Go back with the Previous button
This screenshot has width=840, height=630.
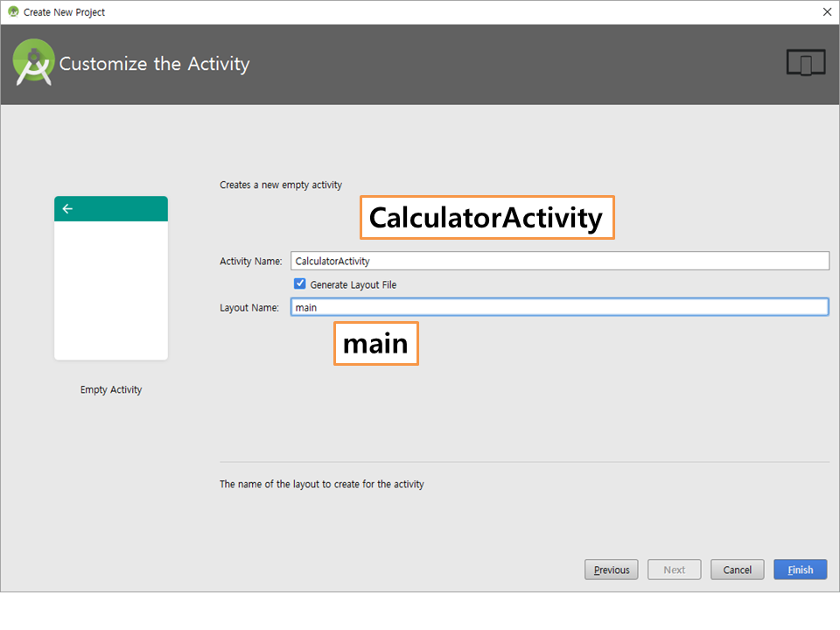611,570
